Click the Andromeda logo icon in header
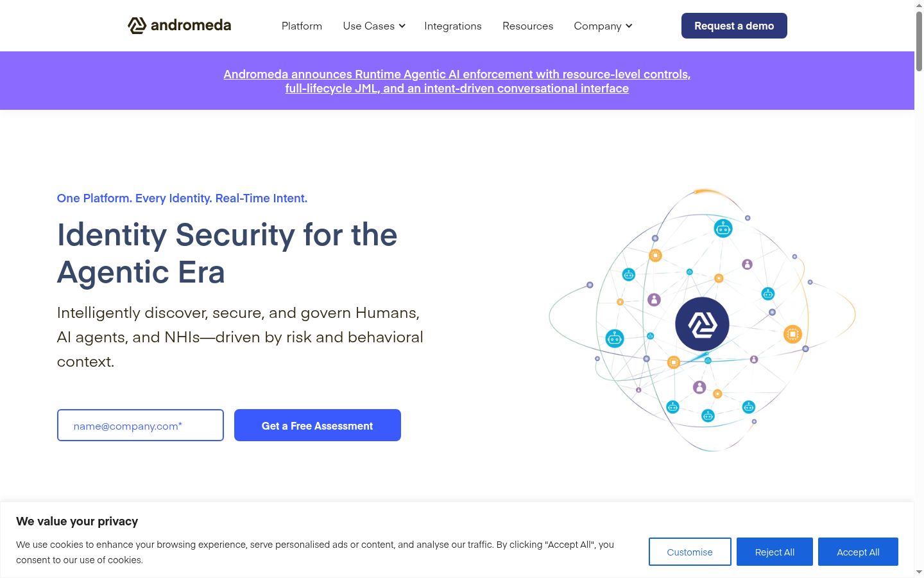The image size is (924, 578). [137, 26]
